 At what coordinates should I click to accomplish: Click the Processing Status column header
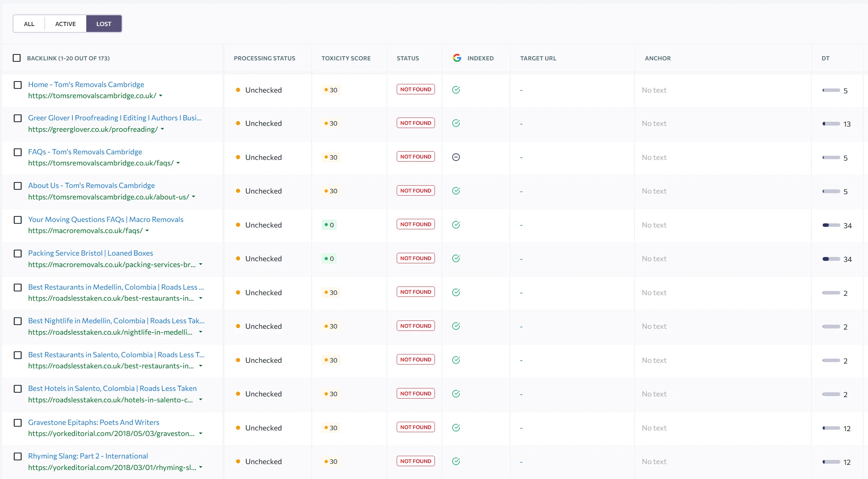point(264,58)
